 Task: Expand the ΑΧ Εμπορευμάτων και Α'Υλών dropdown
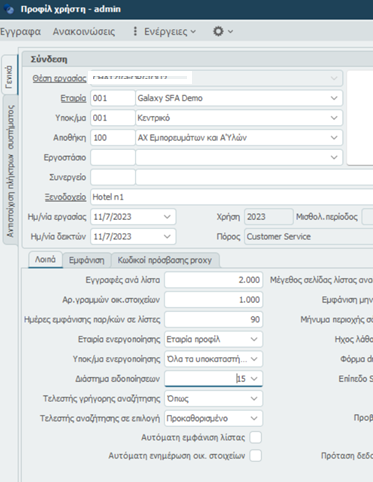point(334,138)
